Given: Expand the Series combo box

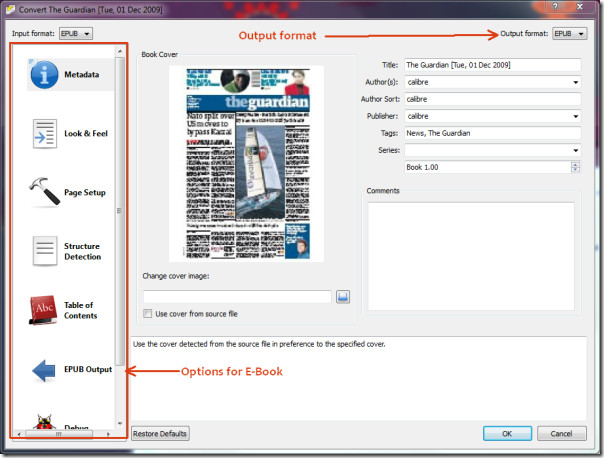Looking at the screenshot, I should point(575,150).
